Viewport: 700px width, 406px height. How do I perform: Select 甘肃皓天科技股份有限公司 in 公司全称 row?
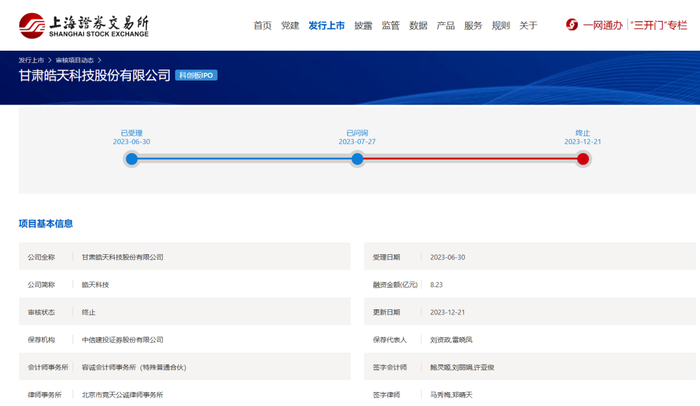click(122, 257)
